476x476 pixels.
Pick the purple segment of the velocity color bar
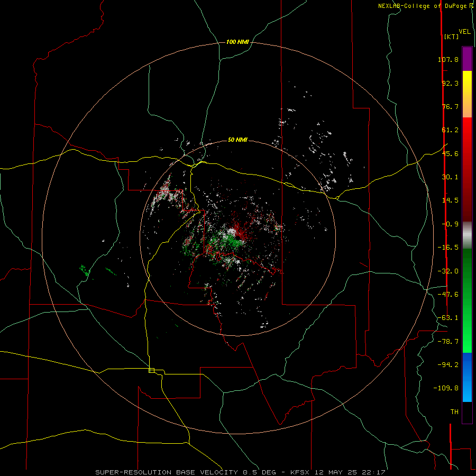point(467,59)
